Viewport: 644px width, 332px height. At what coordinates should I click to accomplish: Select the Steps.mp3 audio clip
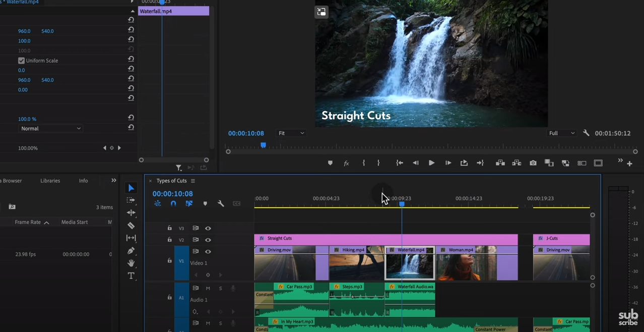tap(357, 300)
